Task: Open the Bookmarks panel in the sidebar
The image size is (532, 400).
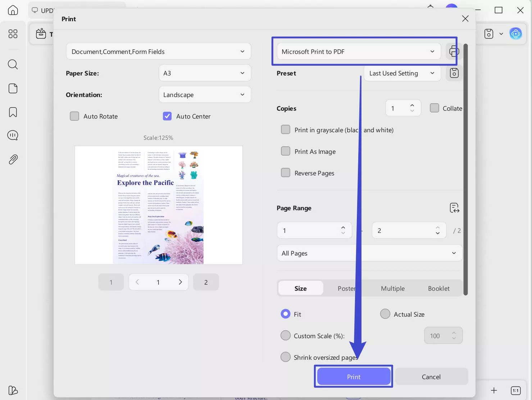Action: pyautogui.click(x=13, y=112)
